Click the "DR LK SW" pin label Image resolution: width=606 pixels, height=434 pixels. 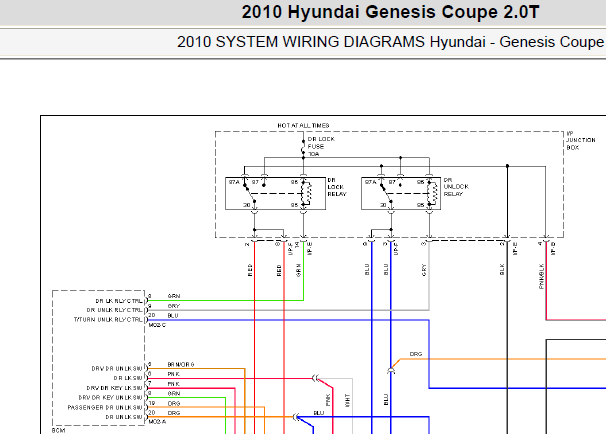[128, 378]
